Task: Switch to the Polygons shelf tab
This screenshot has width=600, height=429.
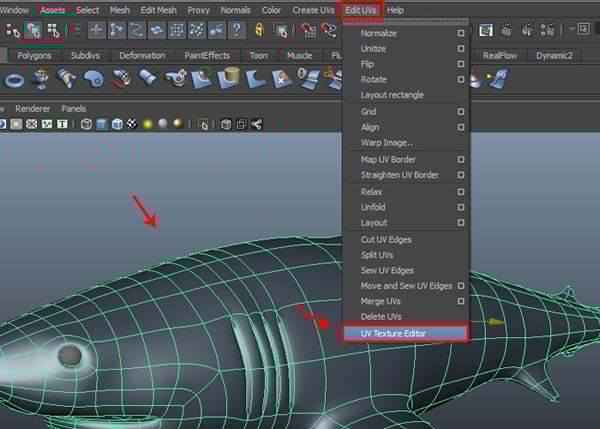Action: 34,56
